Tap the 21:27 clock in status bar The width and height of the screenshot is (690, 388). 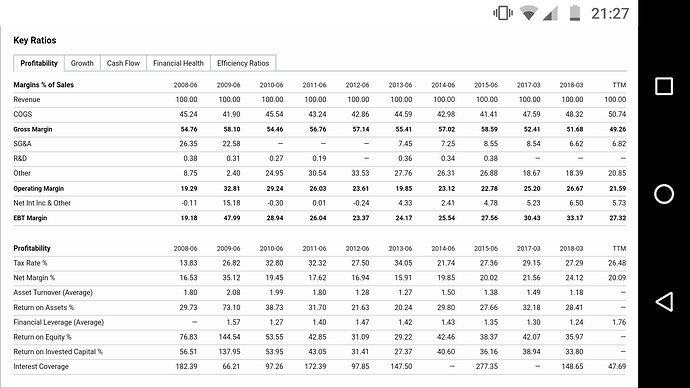[x=610, y=14]
